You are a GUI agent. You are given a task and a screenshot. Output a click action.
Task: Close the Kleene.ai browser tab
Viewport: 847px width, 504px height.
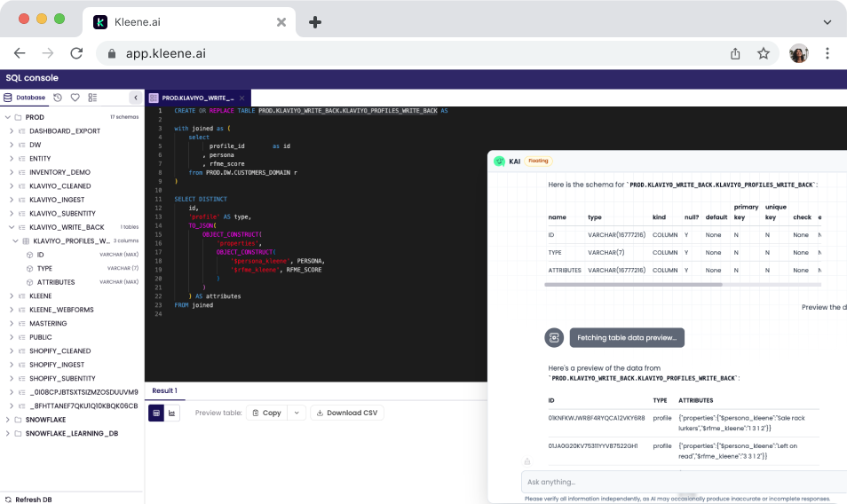pos(281,22)
